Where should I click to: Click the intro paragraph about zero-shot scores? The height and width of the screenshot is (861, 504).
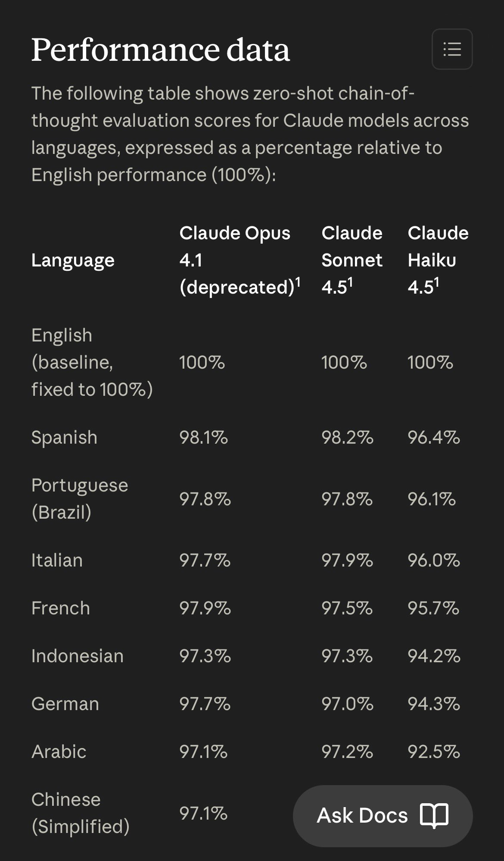point(250,134)
